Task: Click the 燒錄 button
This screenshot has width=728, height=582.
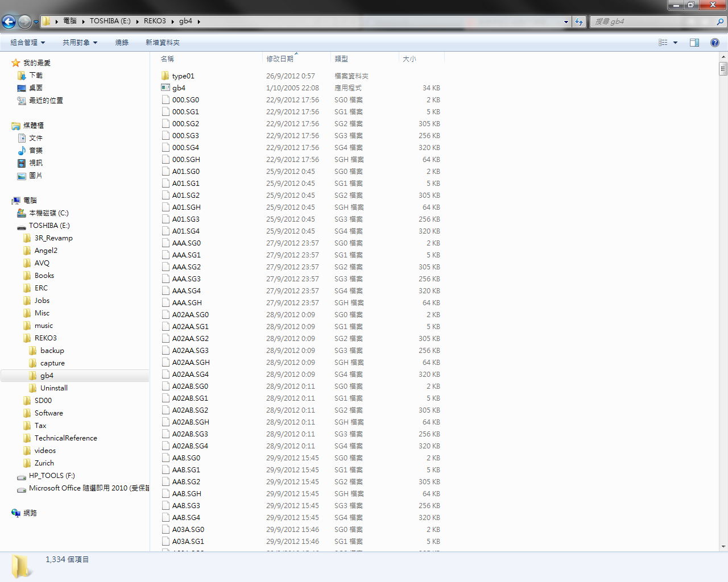Action: point(122,43)
